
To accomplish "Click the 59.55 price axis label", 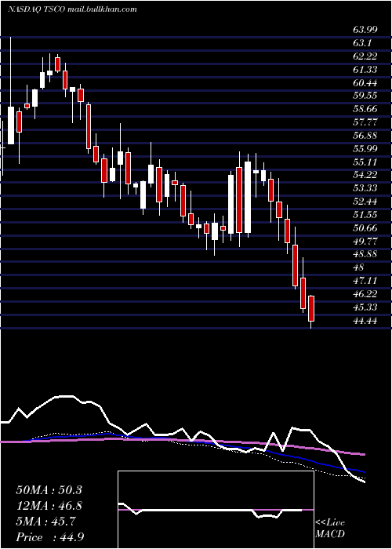I will click(365, 96).
